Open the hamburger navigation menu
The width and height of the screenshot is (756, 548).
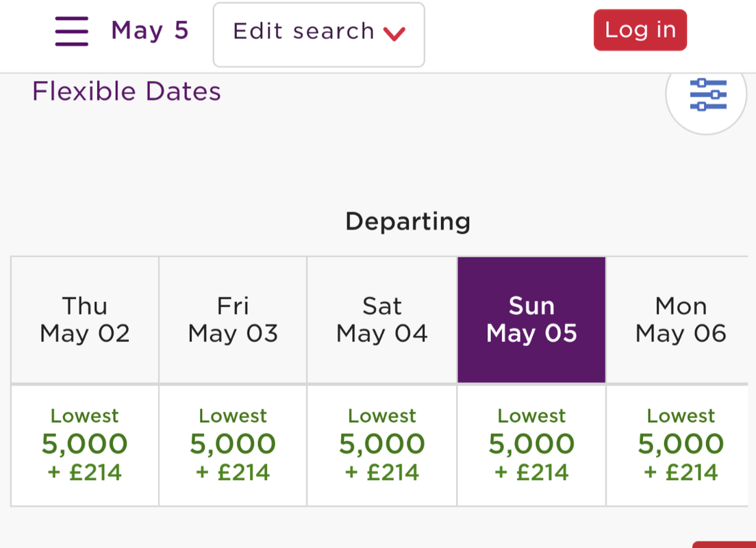pos(71,32)
